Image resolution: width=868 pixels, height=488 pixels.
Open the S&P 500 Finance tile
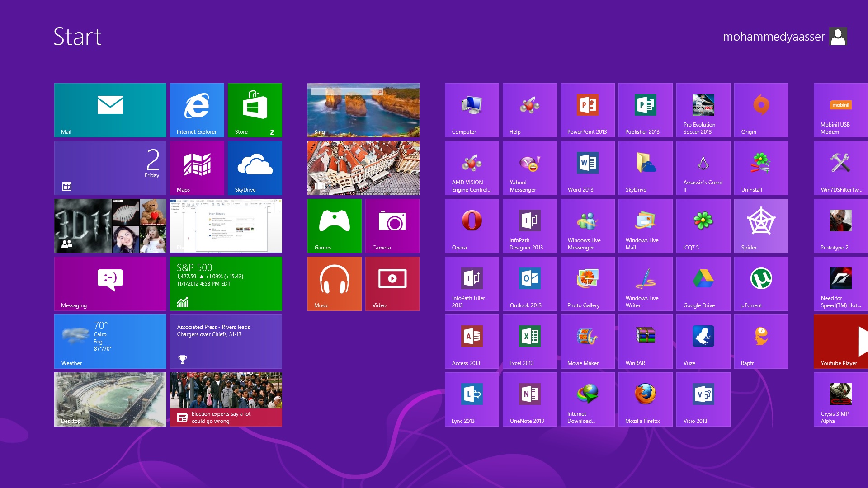(226, 284)
